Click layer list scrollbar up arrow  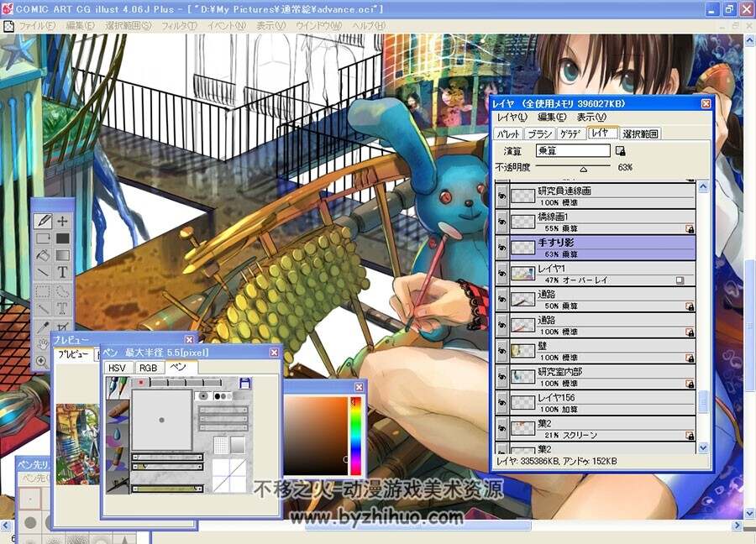pyautogui.click(x=703, y=186)
